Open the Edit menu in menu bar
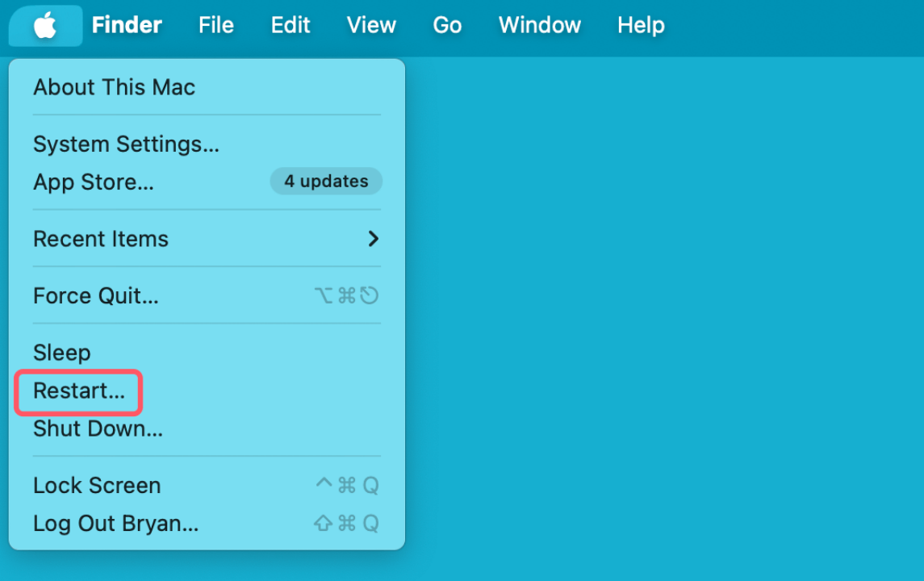Screen dimensions: 924x581 [291, 26]
